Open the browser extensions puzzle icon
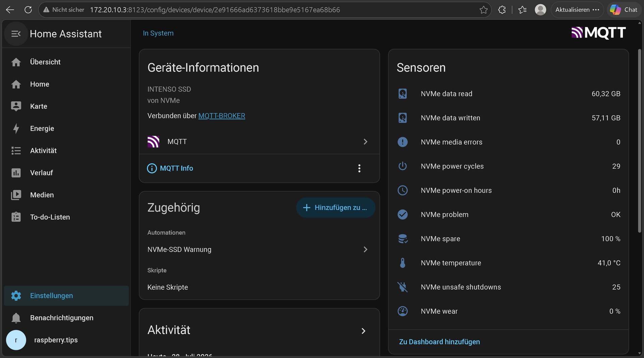The height and width of the screenshot is (358, 644). coord(502,10)
